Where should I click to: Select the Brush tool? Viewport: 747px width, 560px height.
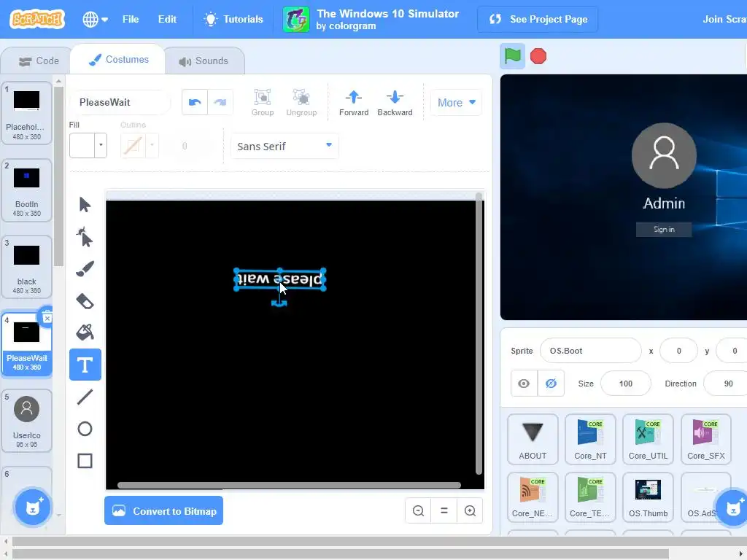point(85,269)
